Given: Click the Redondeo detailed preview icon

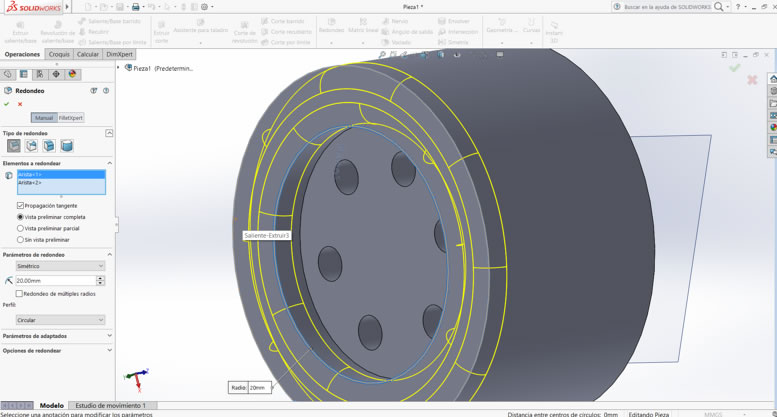Looking at the screenshot, I should pos(94,91).
